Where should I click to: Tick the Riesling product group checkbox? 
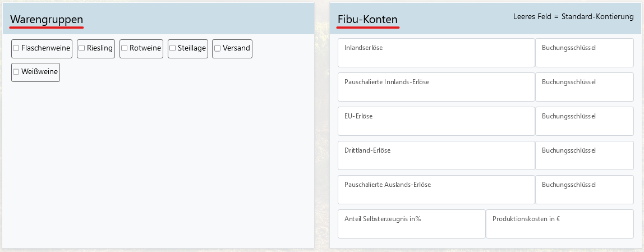click(x=81, y=48)
